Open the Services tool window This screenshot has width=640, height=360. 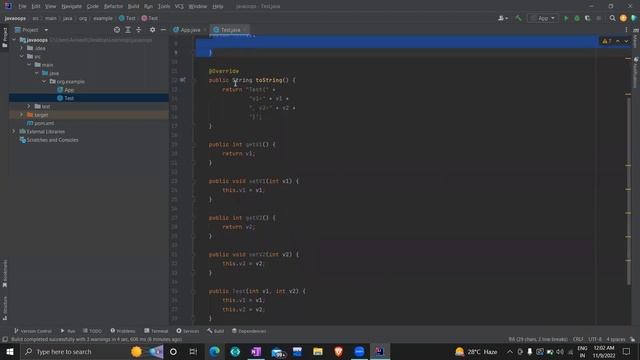tap(188, 331)
